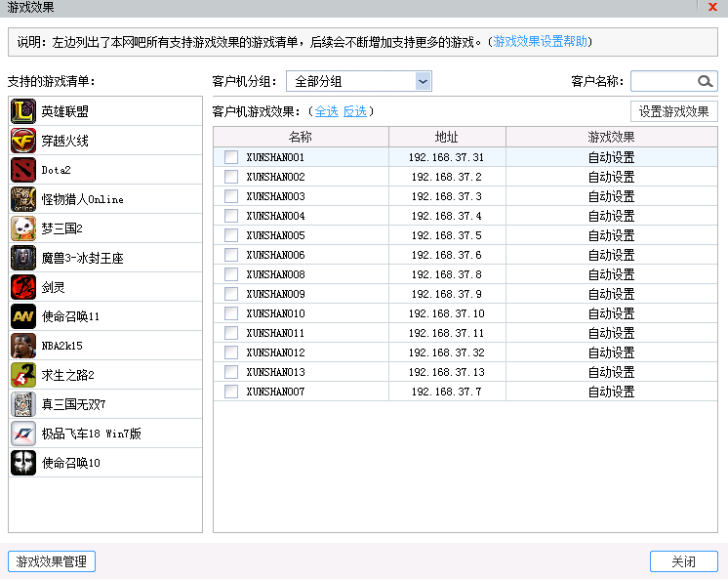Pick the 梦三国2 game icon
Viewport: 728px width, 579px height.
point(23,228)
